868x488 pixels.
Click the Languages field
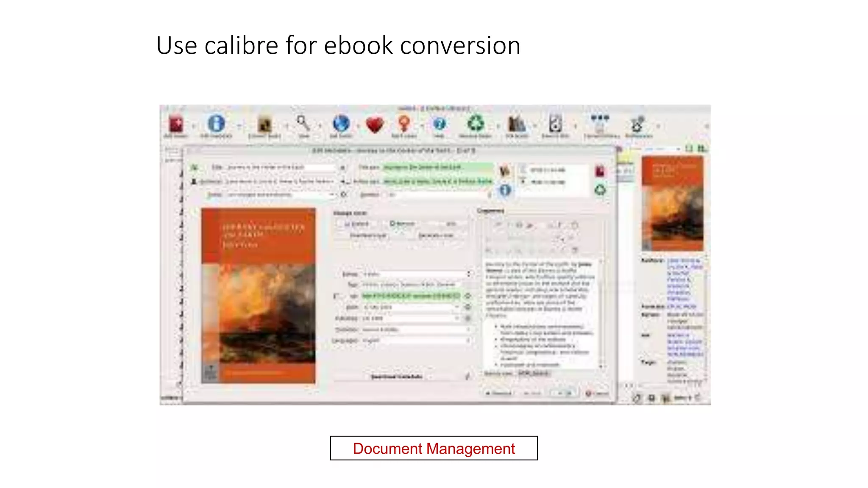(x=417, y=341)
